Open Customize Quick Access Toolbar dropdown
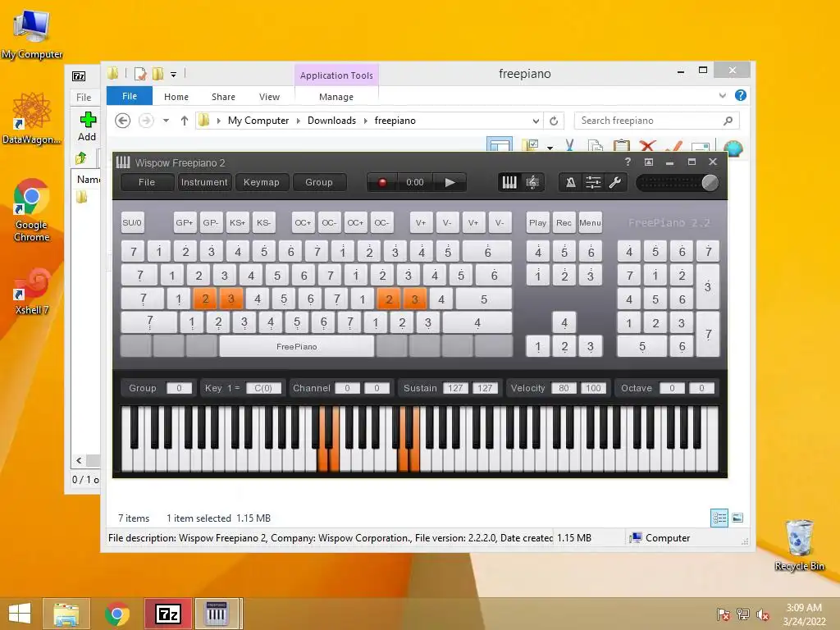 pyautogui.click(x=174, y=75)
